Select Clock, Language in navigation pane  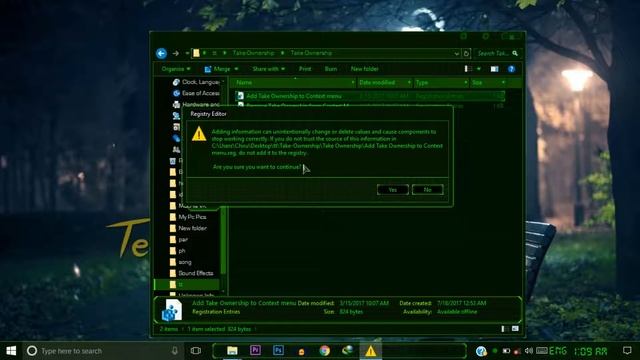(x=196, y=82)
